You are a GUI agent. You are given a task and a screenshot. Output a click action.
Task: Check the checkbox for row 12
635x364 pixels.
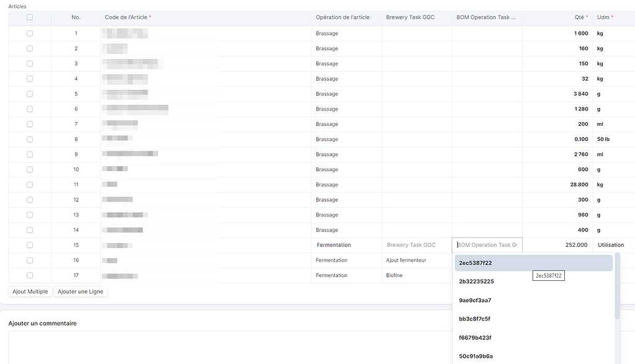[x=29, y=200]
